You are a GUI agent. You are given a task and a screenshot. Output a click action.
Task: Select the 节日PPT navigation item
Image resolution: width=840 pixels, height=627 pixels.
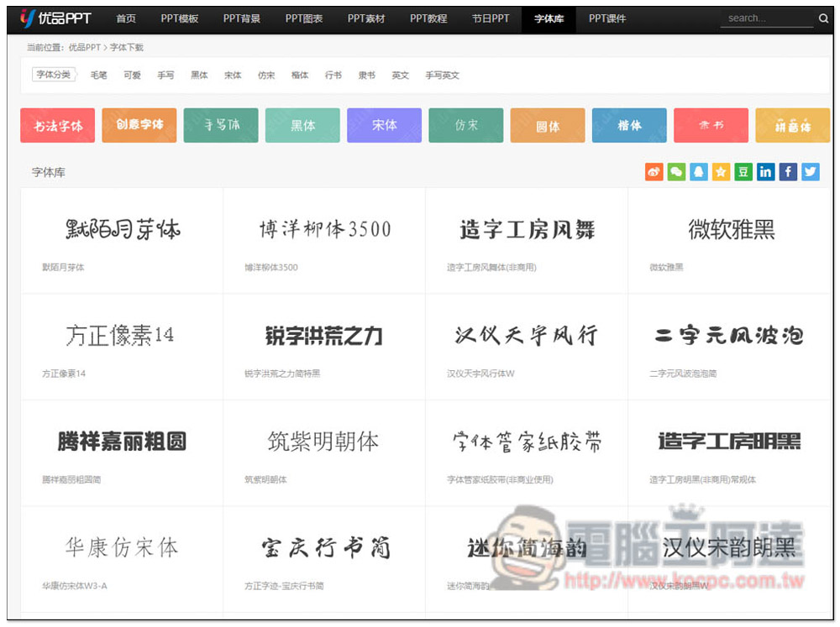[x=490, y=18]
